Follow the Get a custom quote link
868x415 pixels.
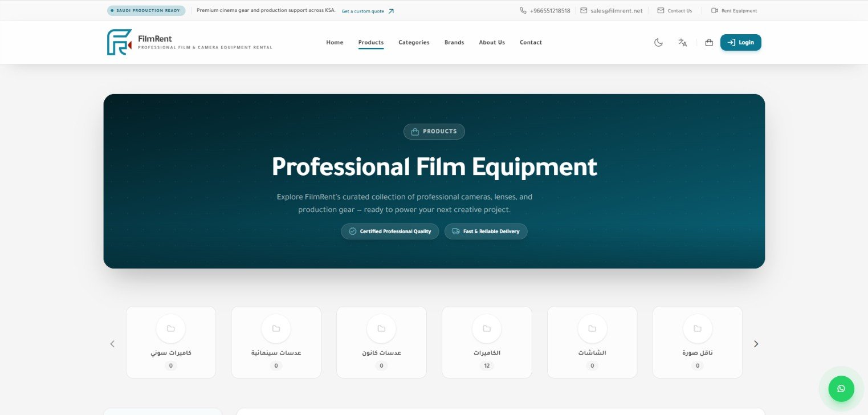pos(368,11)
